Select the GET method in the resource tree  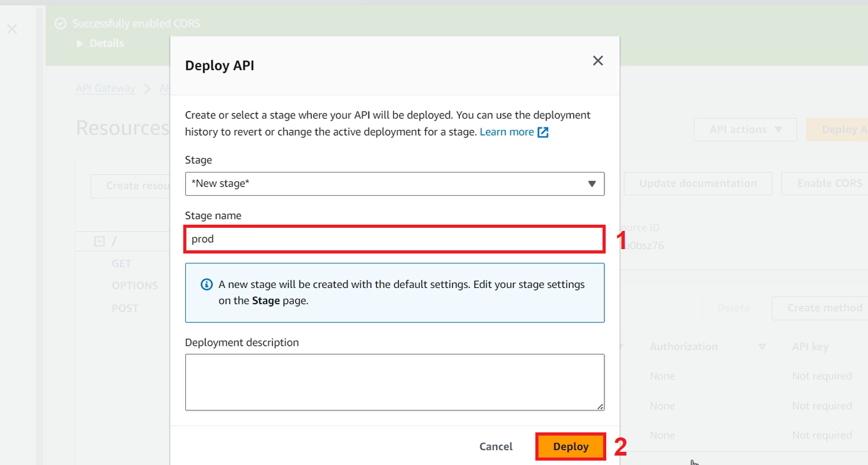pos(121,263)
